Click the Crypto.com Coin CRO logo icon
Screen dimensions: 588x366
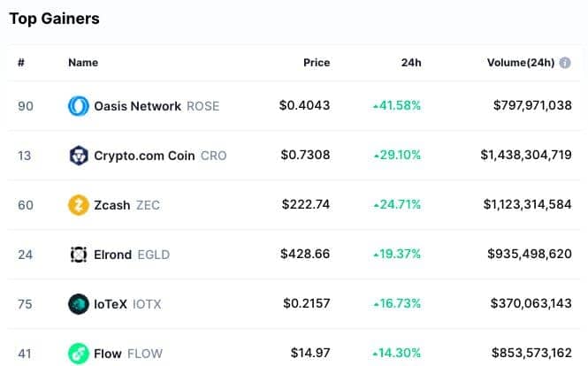click(x=79, y=156)
